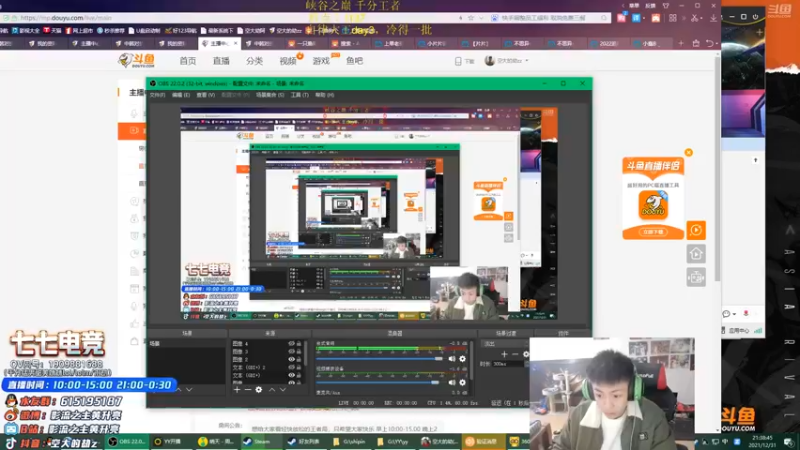Mute the 台式音响 desktop audio speaker icon
Screen dimensions: 800x450
pos(452,359)
